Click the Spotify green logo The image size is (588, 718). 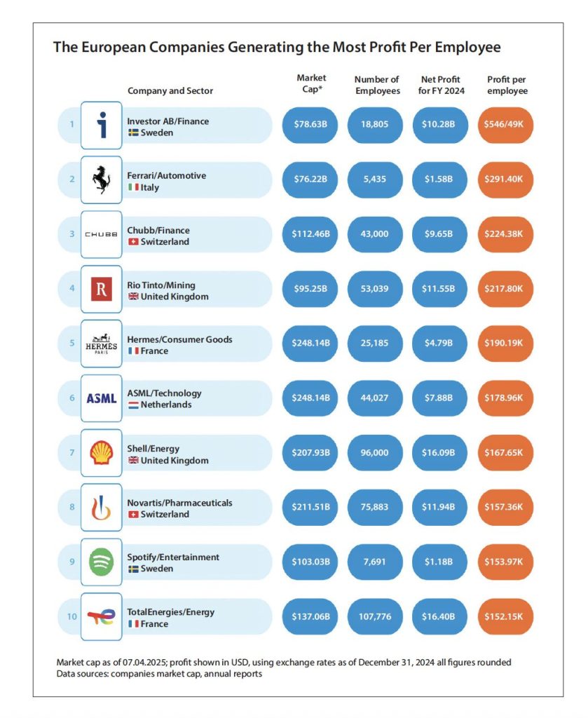point(102,562)
